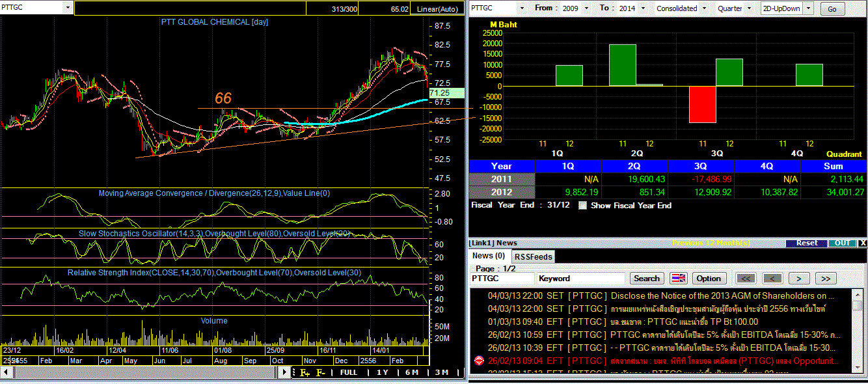Set chart range to 1Y
Viewport: 868px width, 384px height.
(383, 372)
